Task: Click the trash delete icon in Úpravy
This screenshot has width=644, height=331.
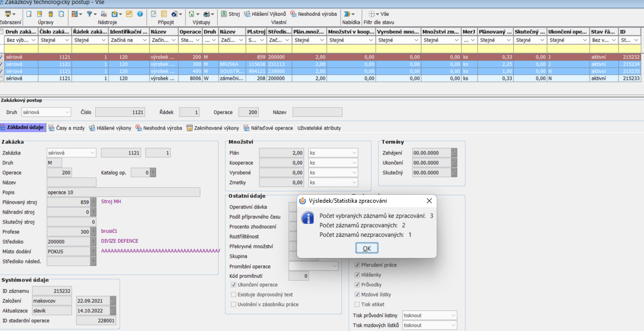Action: [x=50, y=14]
